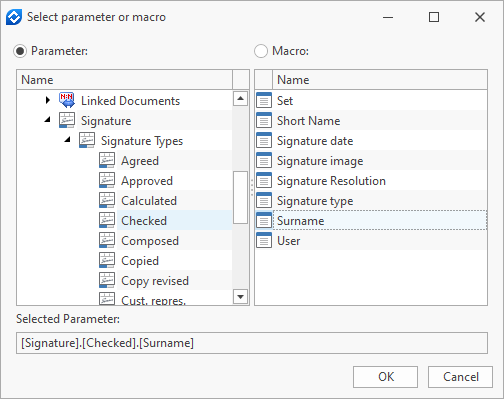This screenshot has width=504, height=399.
Task: Click the right panel Name column header
Action: [x=380, y=80]
